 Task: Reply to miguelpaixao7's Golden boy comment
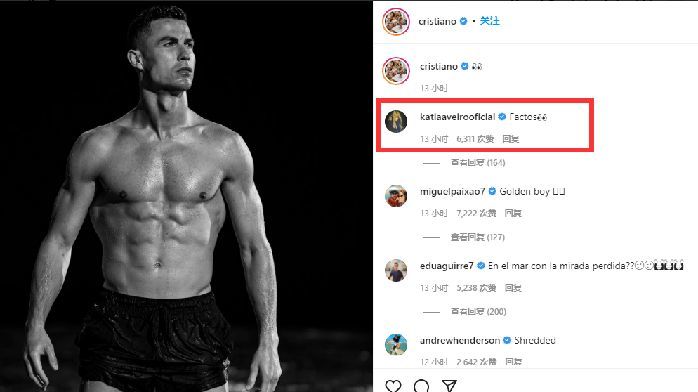[513, 213]
